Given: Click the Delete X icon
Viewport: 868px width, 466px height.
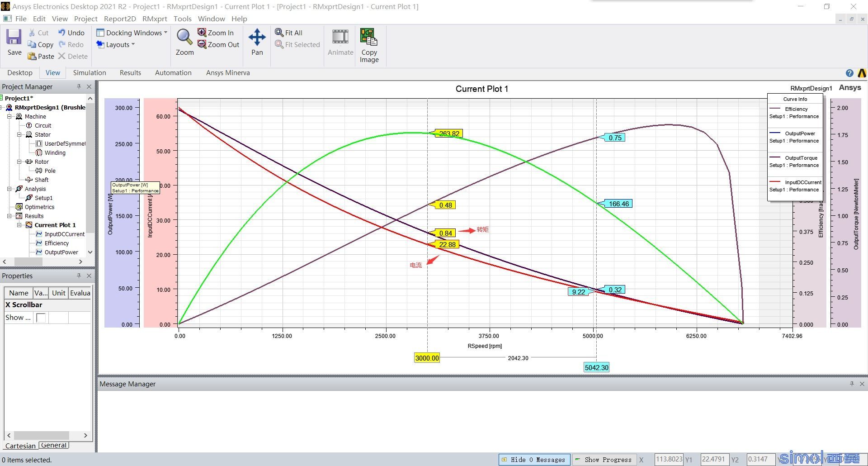Looking at the screenshot, I should click(62, 56).
